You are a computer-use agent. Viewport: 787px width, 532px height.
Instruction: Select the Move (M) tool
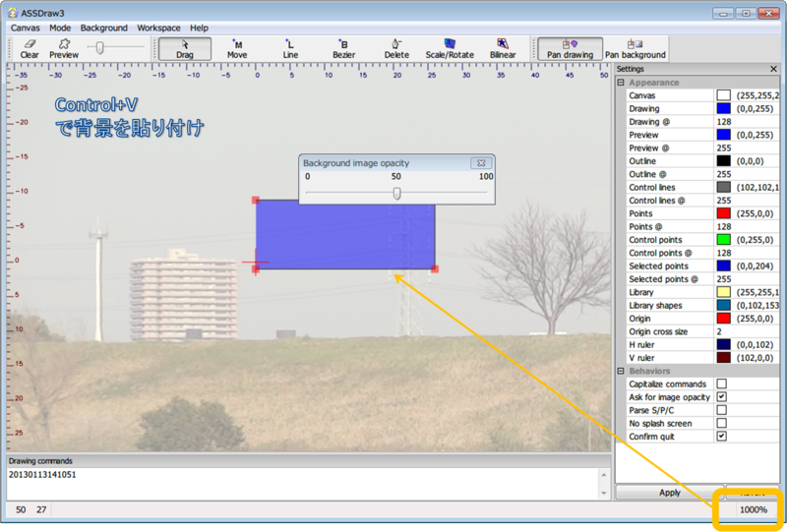[x=237, y=49]
